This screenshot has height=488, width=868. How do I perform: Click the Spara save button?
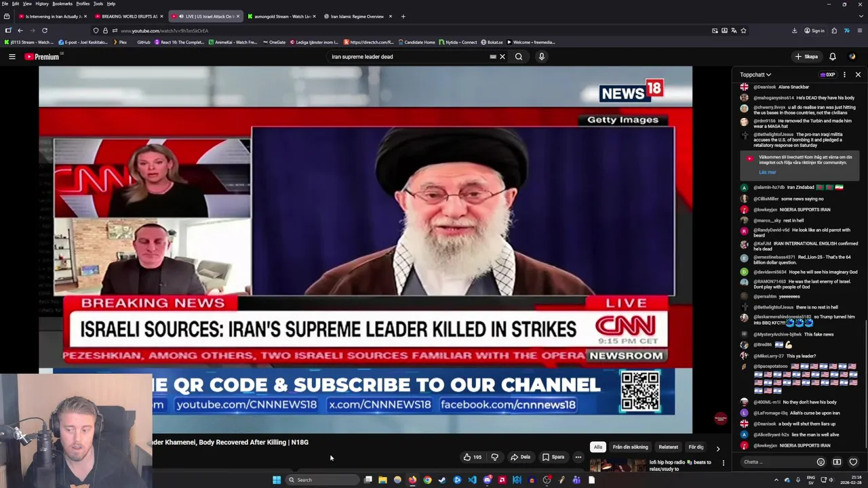[553, 457]
